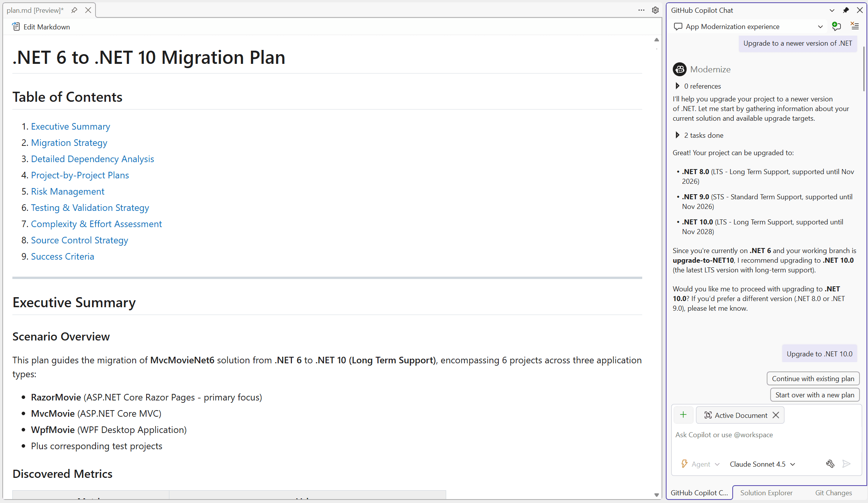Click the Upgrade to .NET 10.0 button
Image resolution: width=868 pixels, height=503 pixels.
(x=819, y=353)
